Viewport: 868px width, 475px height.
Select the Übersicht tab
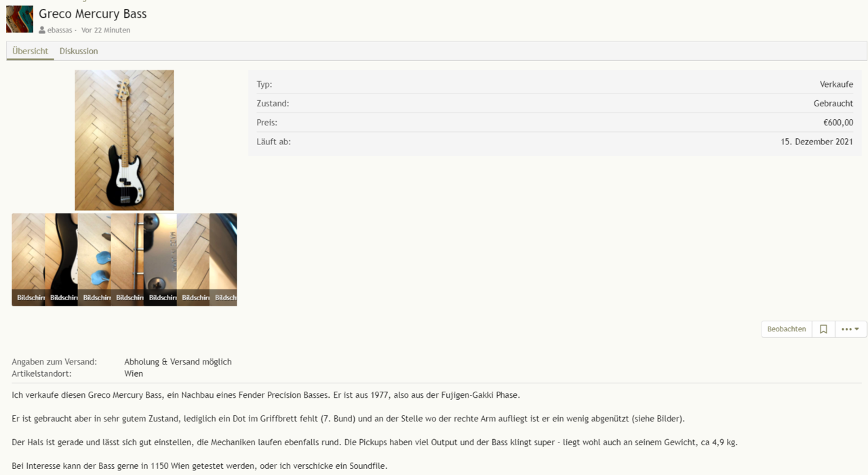pos(31,51)
